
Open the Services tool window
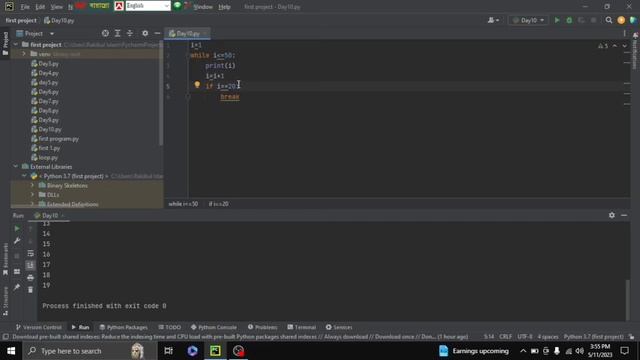[339, 327]
